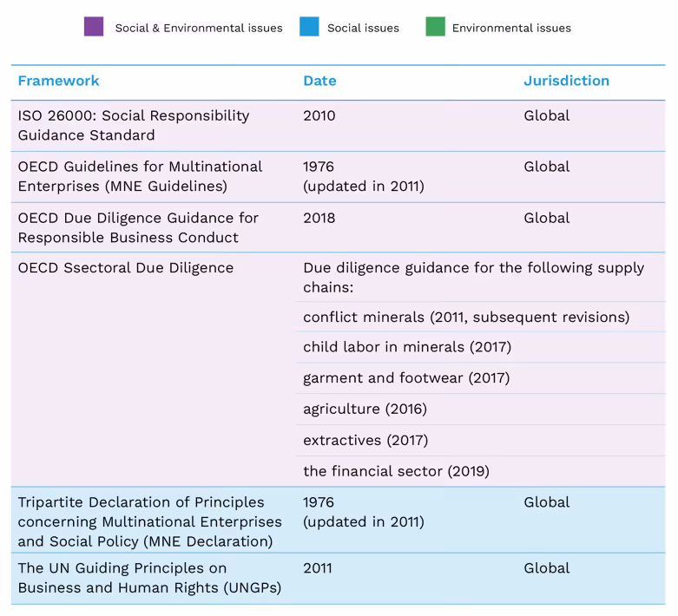Click the 2010 date for ISO 26000
The height and width of the screenshot is (616, 678).
point(319,116)
